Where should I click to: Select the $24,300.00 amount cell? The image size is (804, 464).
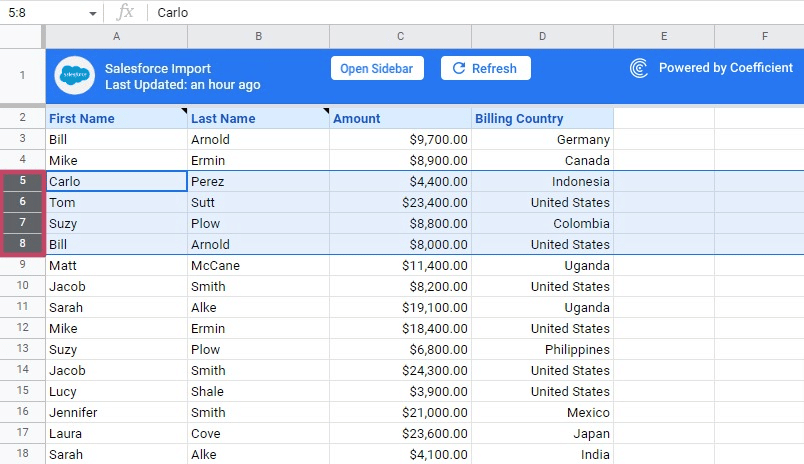click(400, 371)
